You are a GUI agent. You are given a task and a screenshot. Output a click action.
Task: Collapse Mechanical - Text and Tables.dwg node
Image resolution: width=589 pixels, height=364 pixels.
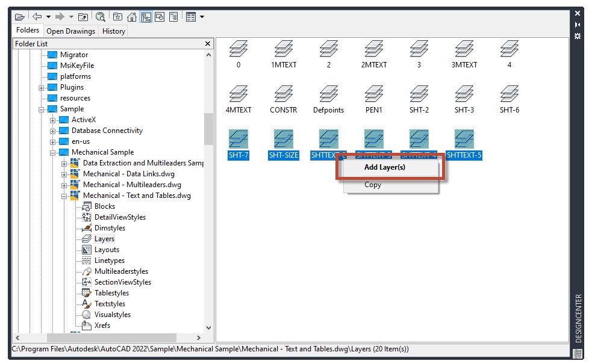(64, 197)
